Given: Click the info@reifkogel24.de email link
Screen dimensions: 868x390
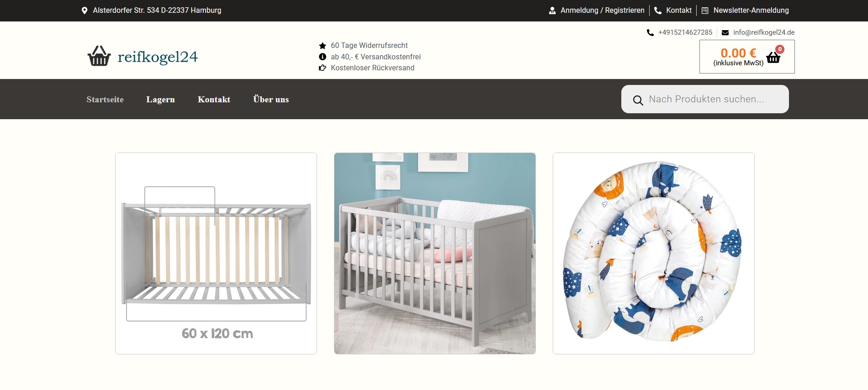Looking at the screenshot, I should (764, 32).
